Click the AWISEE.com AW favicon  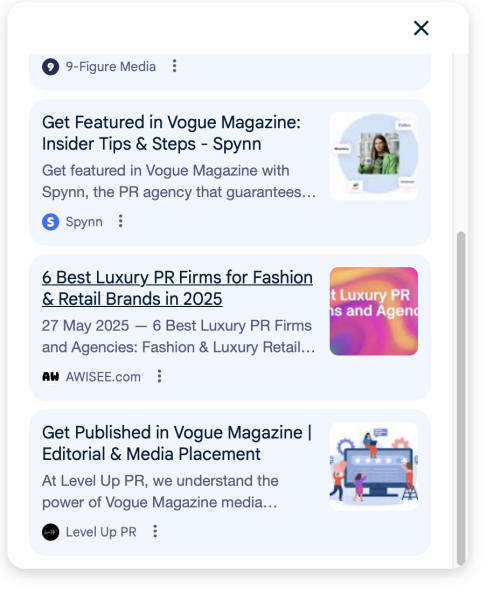(x=51, y=377)
